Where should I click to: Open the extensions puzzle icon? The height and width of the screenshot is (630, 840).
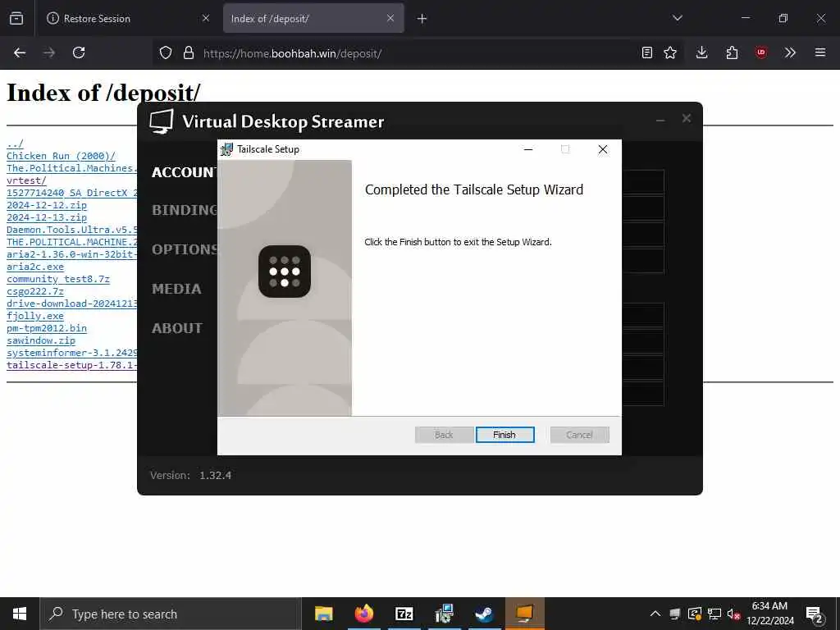[x=732, y=52]
